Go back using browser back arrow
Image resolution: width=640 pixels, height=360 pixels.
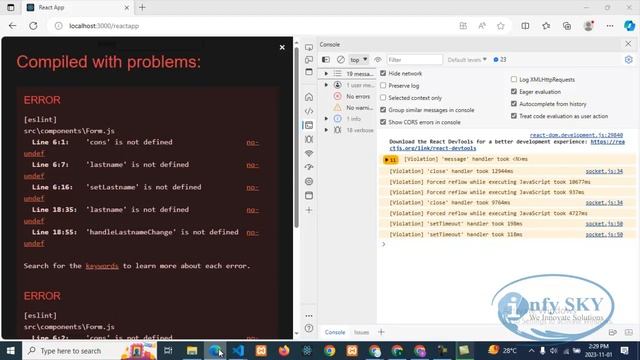pyautogui.click(x=13, y=26)
